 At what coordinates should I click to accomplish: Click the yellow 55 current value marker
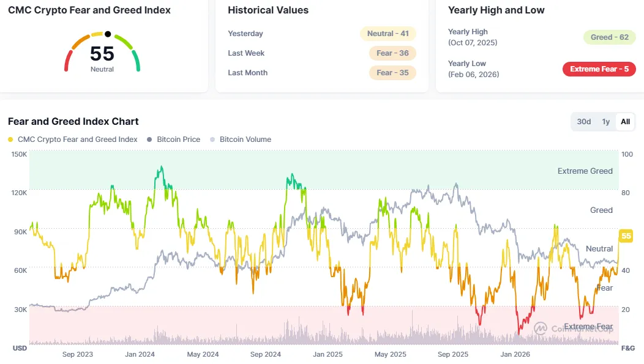coord(626,236)
